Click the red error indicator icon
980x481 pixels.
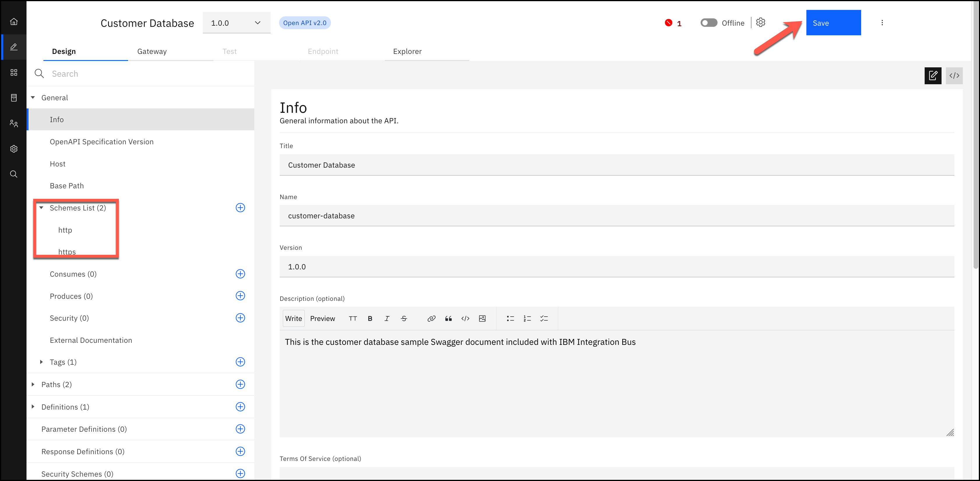tap(668, 23)
